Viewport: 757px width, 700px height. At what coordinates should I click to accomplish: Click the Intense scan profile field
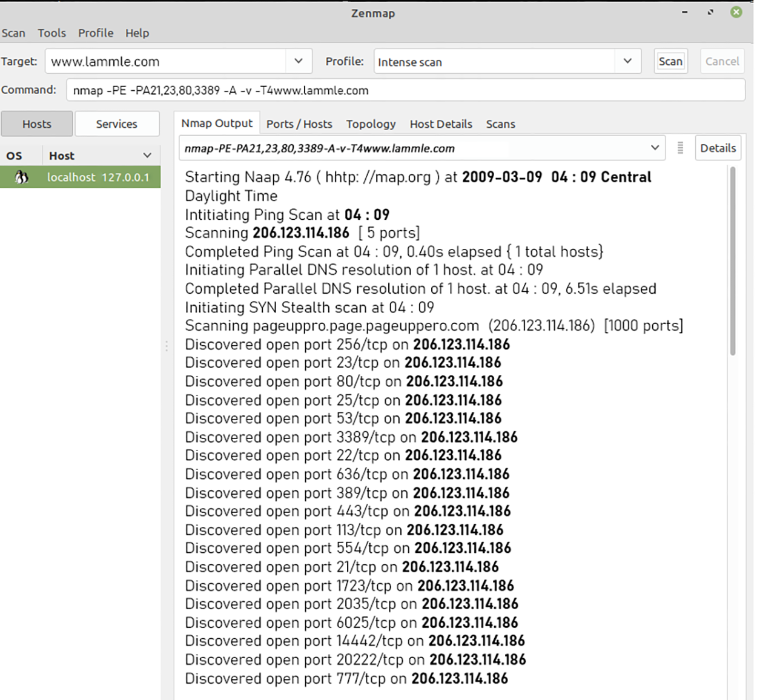[x=495, y=61]
